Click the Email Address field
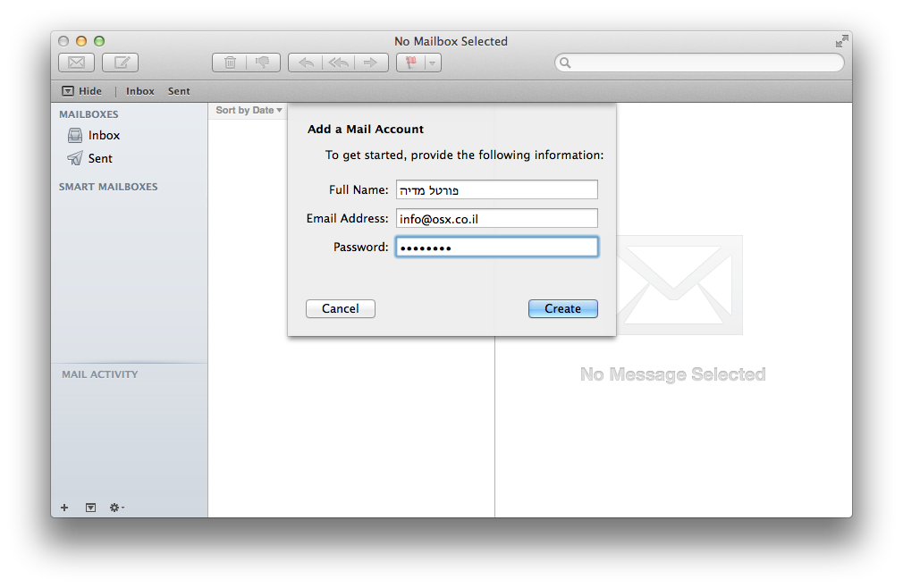This screenshot has height=588, width=903. [x=496, y=219]
